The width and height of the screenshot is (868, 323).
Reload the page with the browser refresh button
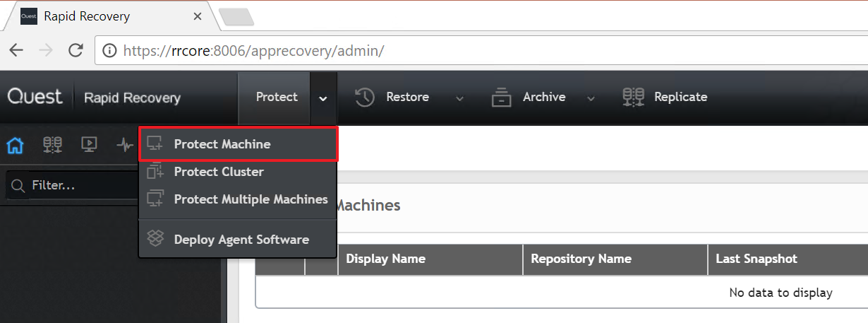tap(76, 50)
